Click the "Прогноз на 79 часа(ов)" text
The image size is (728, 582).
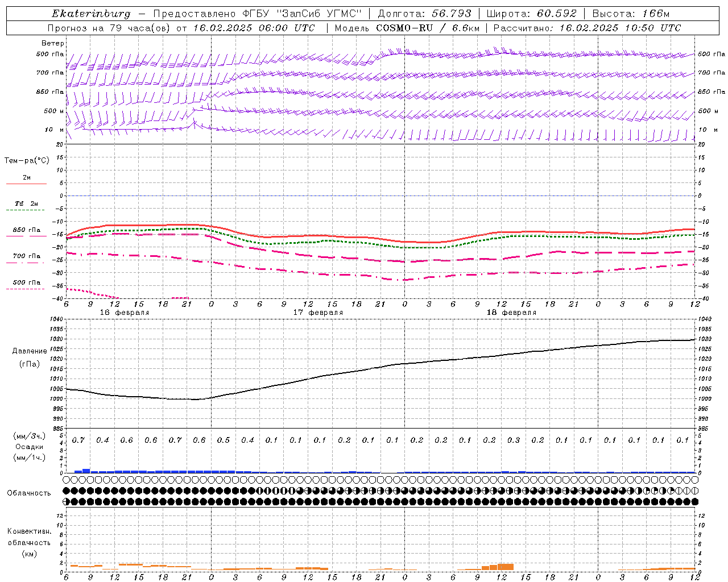[110, 28]
